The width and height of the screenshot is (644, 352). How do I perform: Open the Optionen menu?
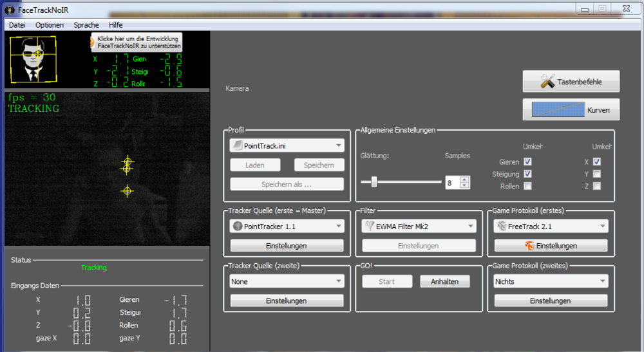[x=50, y=25]
